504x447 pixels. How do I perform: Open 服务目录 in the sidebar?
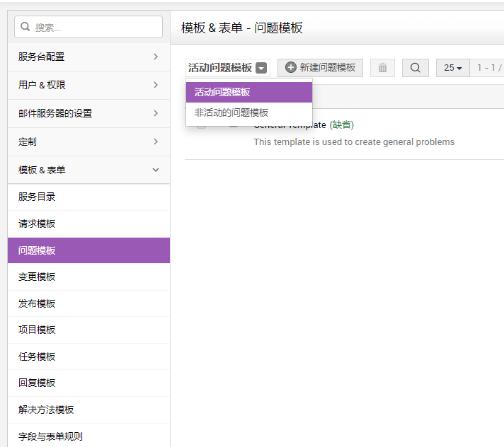tap(37, 197)
